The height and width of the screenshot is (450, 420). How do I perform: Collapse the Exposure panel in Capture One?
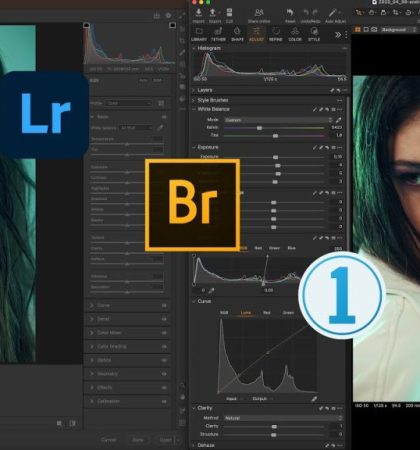tap(194, 147)
